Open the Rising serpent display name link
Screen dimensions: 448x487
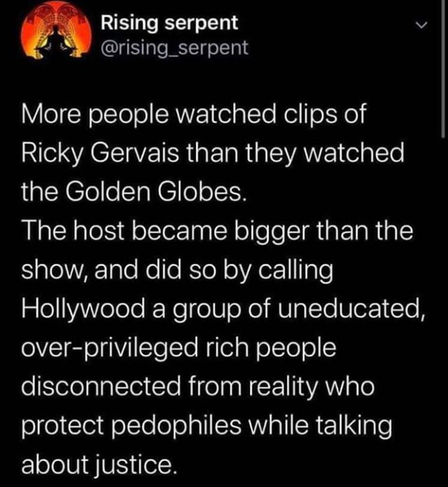coord(169,23)
